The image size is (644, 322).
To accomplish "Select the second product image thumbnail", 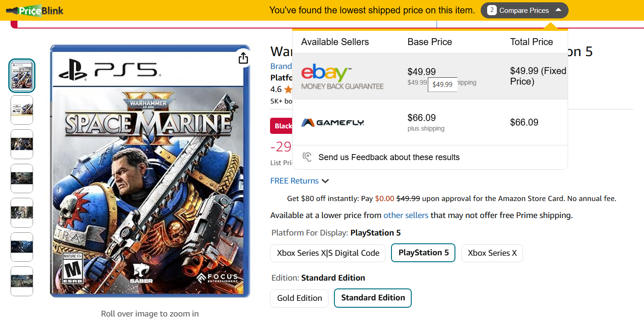I will (22, 110).
